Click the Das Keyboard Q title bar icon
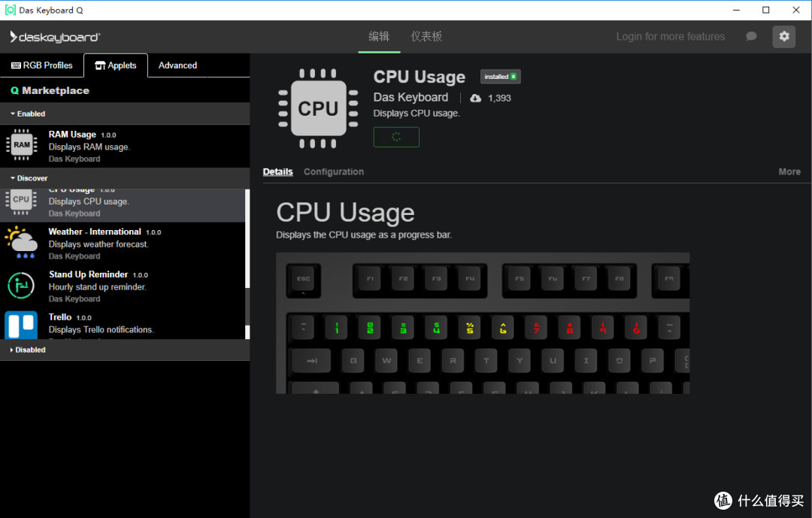 10,10
